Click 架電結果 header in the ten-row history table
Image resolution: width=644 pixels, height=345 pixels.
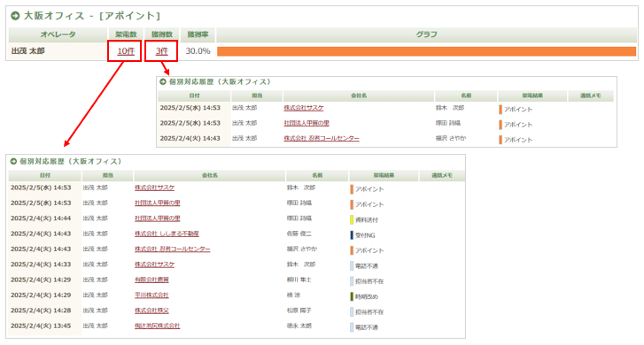point(384,175)
